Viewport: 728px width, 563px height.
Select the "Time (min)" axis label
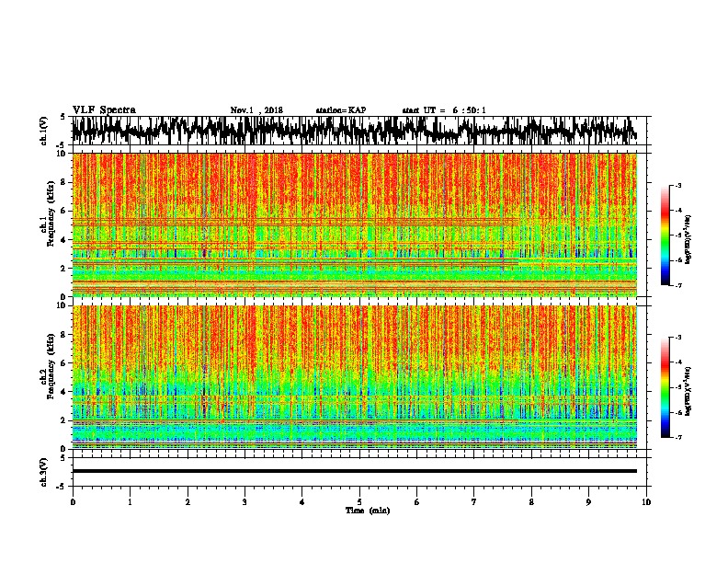(x=368, y=511)
